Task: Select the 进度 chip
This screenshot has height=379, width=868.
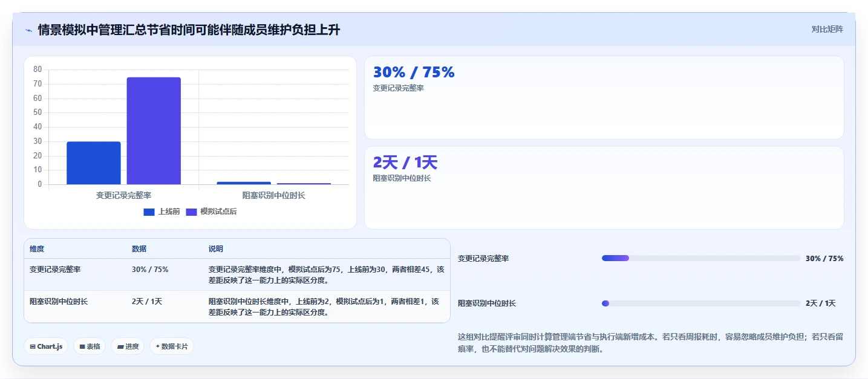Action: pyautogui.click(x=128, y=346)
